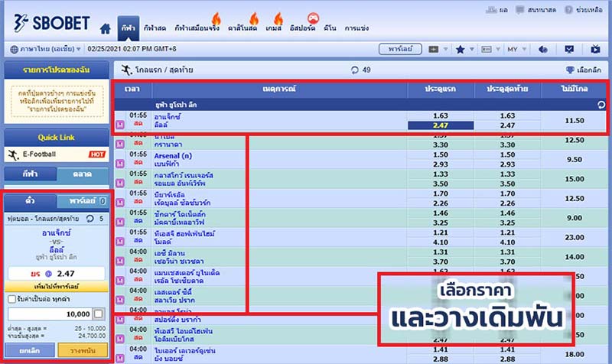The image size is (612, 364).
Task: Click the Arsenal (n) team name
Action: point(173,156)
